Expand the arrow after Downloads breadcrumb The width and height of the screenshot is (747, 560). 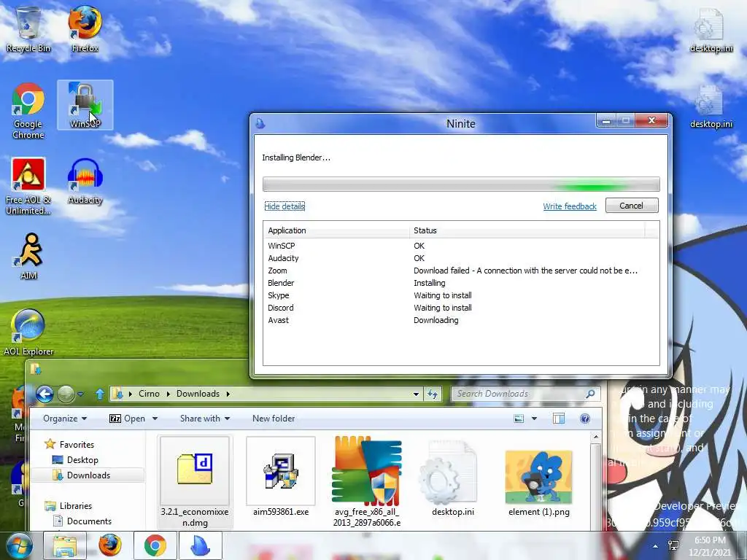click(228, 394)
